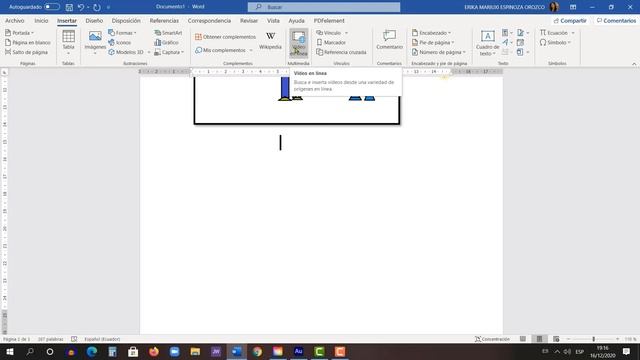The width and height of the screenshot is (640, 360).
Task: Click the Vídeo en línea button
Action: coord(299,43)
